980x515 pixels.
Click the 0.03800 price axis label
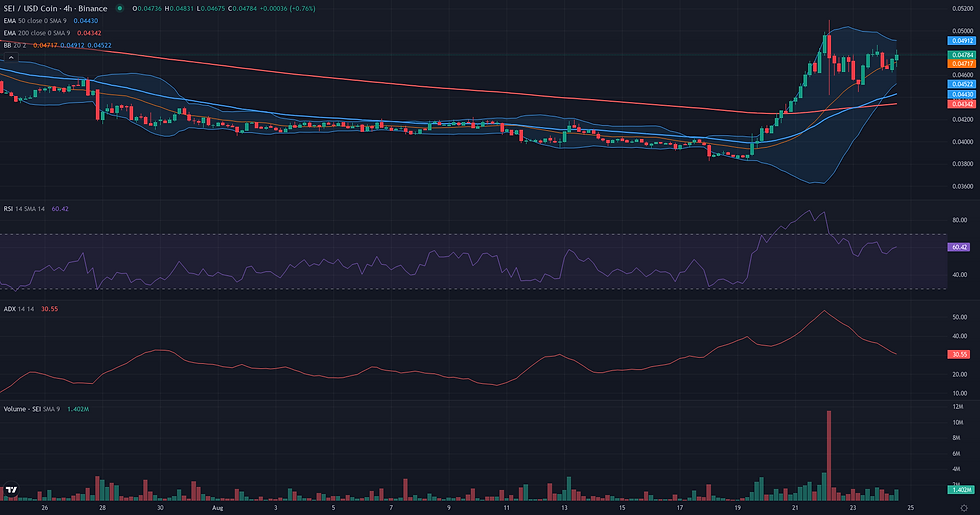(x=962, y=164)
